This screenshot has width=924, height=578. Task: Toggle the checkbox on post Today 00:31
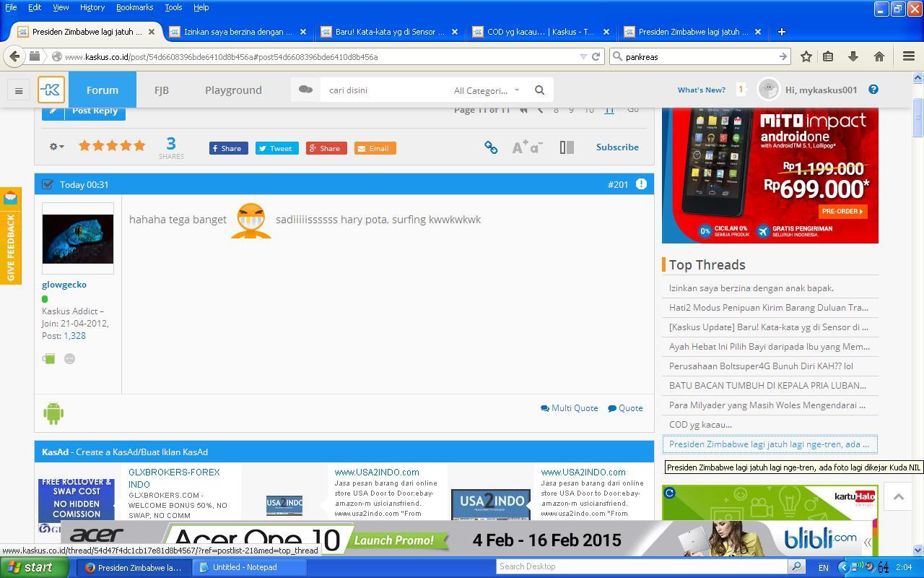tap(48, 184)
